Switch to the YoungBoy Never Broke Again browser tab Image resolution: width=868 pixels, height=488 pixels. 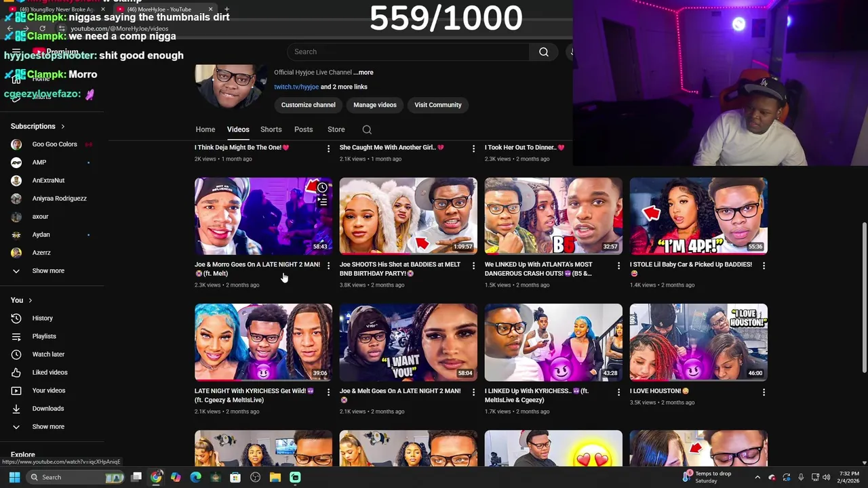(x=58, y=9)
